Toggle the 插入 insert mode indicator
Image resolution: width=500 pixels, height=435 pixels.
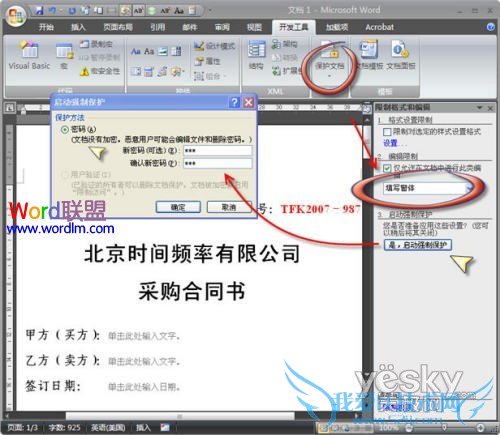[143, 427]
